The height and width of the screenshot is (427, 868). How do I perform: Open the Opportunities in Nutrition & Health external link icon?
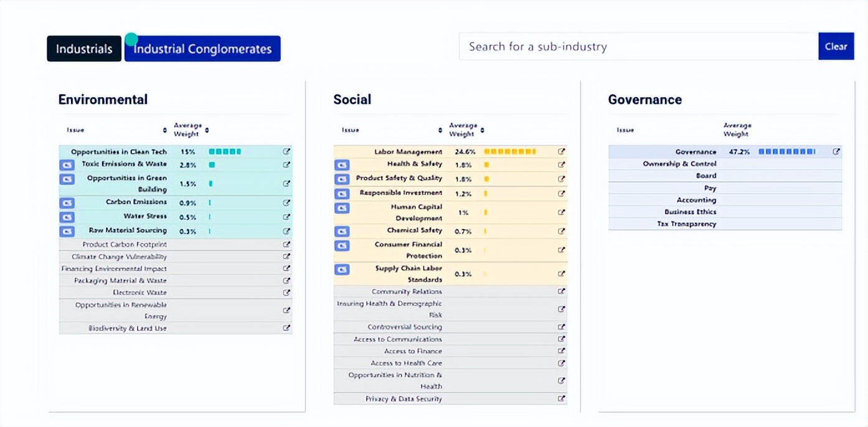point(561,380)
